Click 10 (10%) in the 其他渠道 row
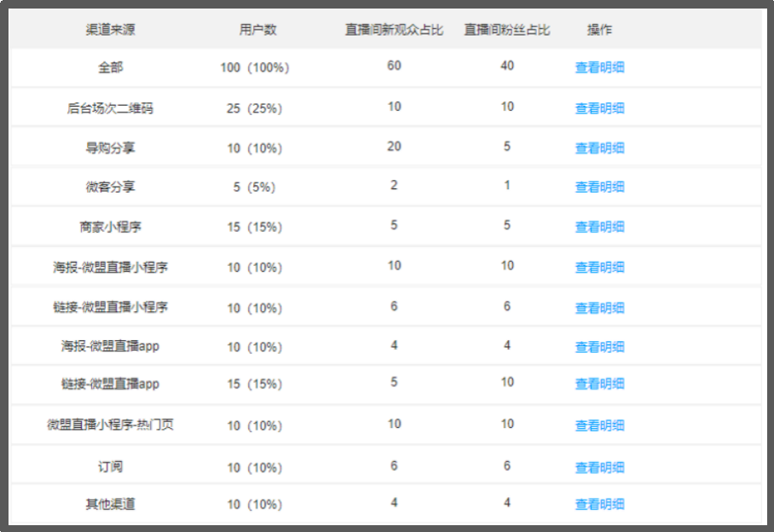This screenshot has height=532, width=774. click(x=255, y=505)
